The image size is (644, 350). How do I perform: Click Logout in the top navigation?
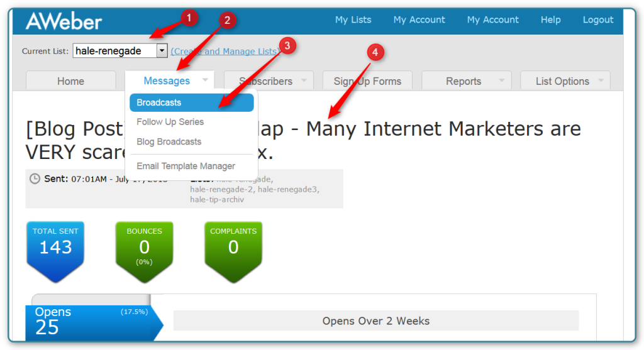(598, 19)
